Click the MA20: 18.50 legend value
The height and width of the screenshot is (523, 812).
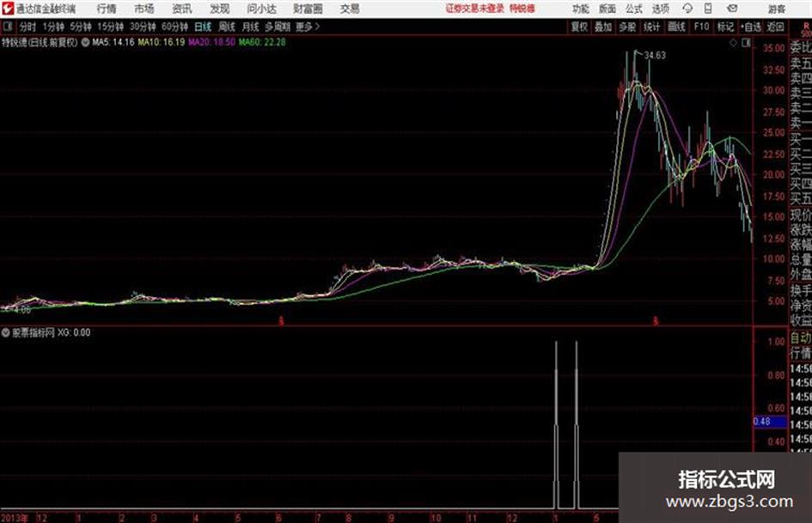coord(211,42)
